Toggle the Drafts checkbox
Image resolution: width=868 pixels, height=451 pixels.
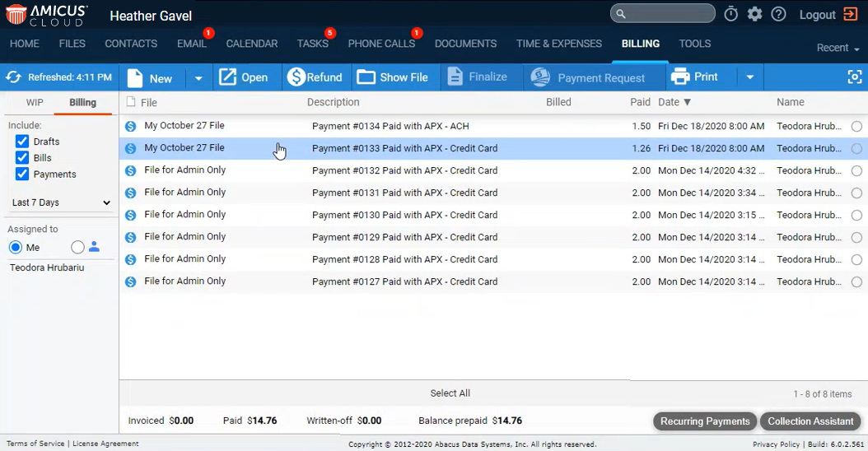(22, 141)
